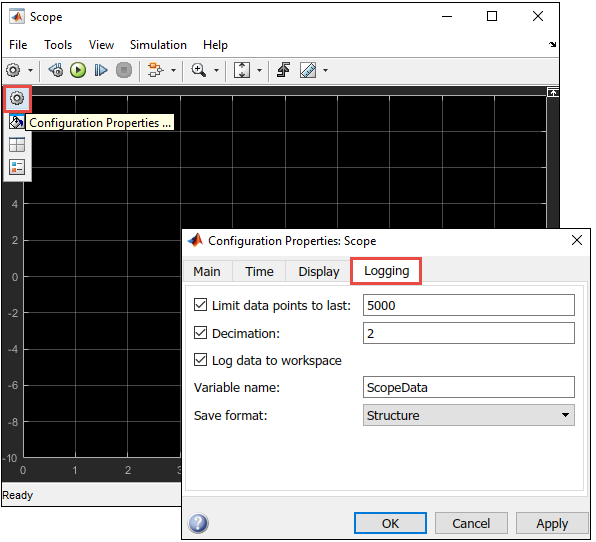Screen dimensions: 596x542
Task: Open dropdown next to Highlight Block icon
Action: coord(173,70)
